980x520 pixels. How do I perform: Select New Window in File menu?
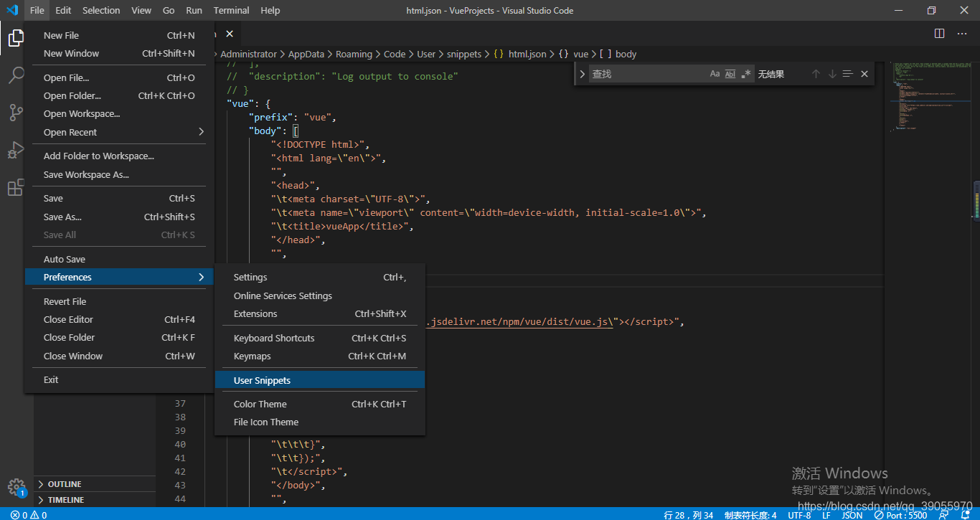click(119, 53)
